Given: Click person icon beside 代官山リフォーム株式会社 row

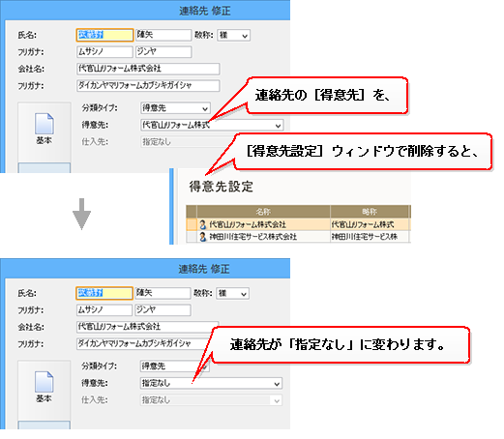Looking at the screenshot, I should (202, 224).
